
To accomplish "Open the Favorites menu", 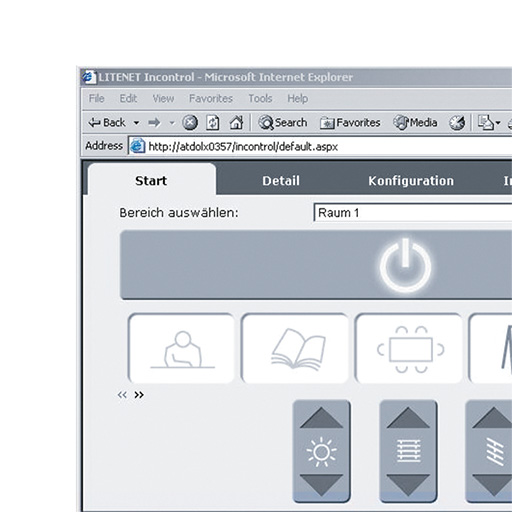I will click(211, 98).
